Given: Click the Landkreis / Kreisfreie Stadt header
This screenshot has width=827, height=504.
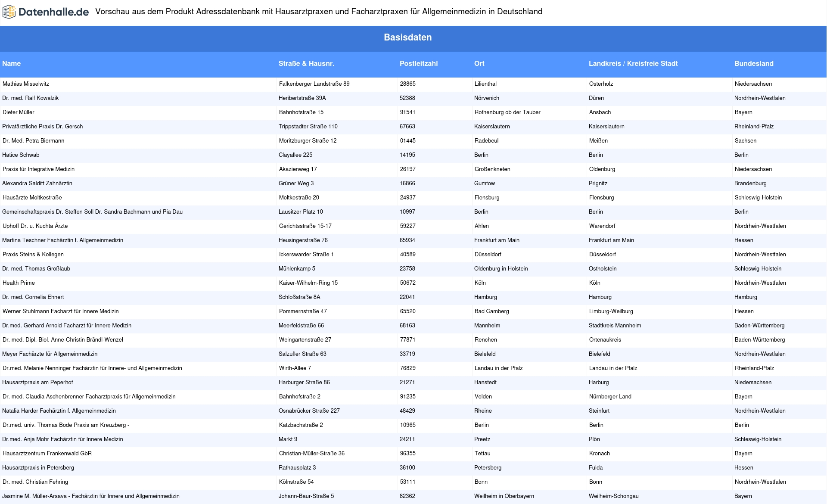Looking at the screenshot, I should (x=633, y=63).
